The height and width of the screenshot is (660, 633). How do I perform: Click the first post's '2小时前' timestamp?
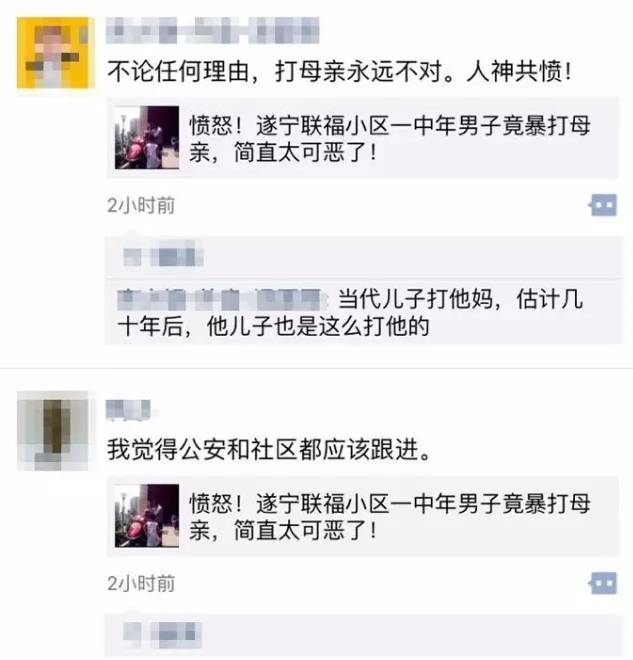[x=141, y=205]
